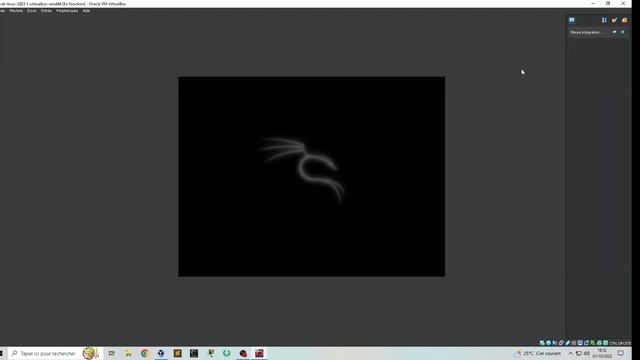The height and width of the screenshot is (360, 640).
Task: Open the weather widget showing Ciel couvert
Action: [x=538, y=353]
